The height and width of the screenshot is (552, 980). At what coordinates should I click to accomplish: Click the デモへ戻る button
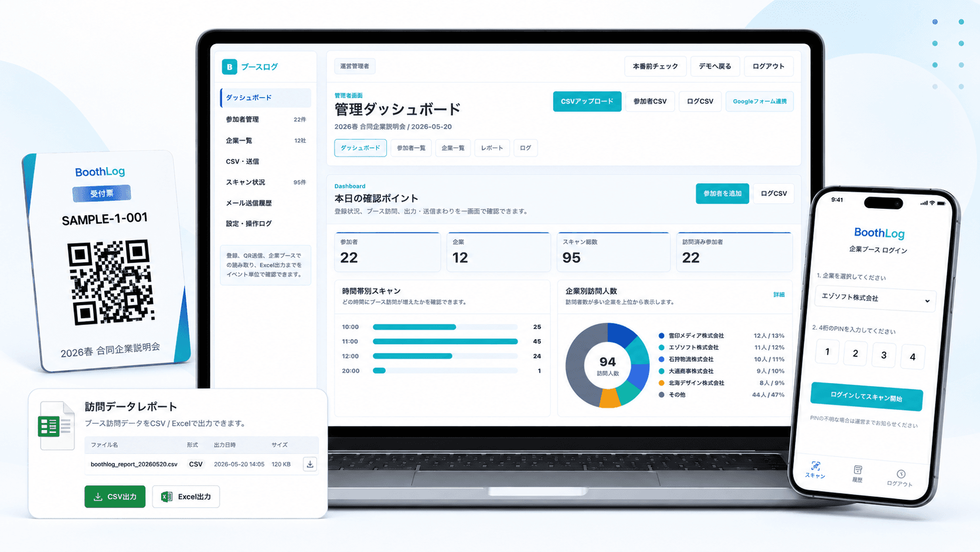click(x=715, y=66)
